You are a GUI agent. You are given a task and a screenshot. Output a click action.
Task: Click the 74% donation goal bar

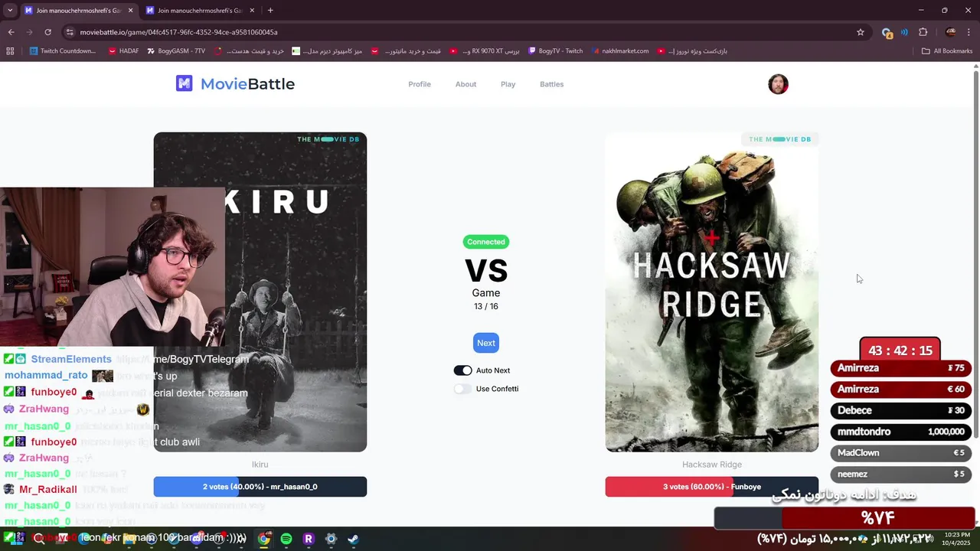[844, 518]
